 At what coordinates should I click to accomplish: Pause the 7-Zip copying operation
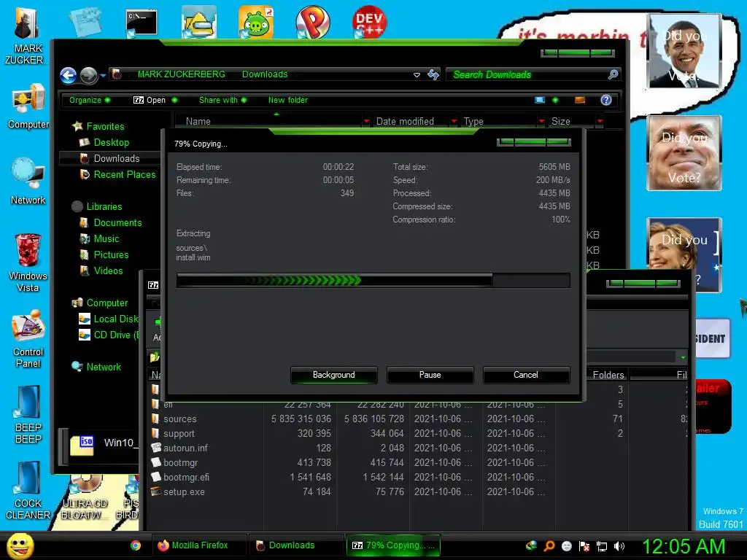pyautogui.click(x=430, y=375)
